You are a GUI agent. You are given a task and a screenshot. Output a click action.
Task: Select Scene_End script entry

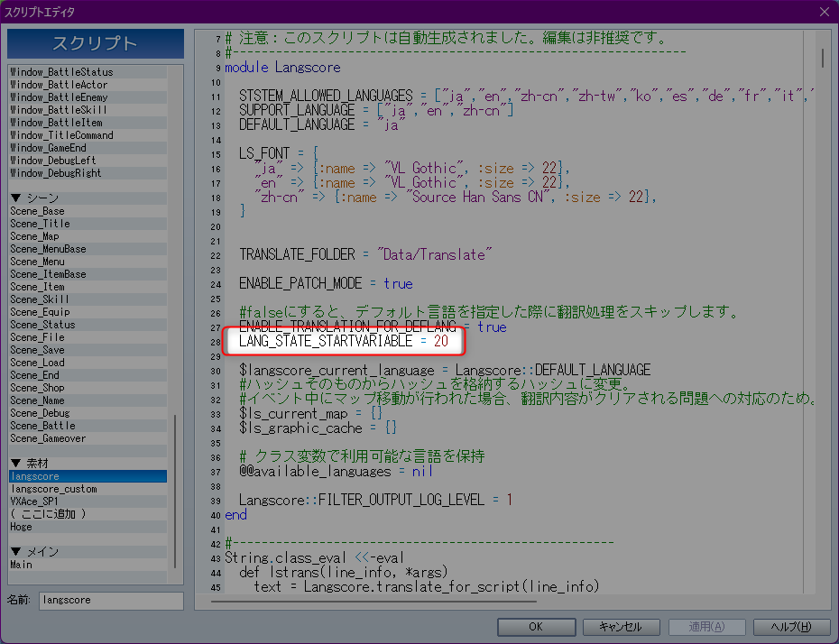tap(88, 375)
